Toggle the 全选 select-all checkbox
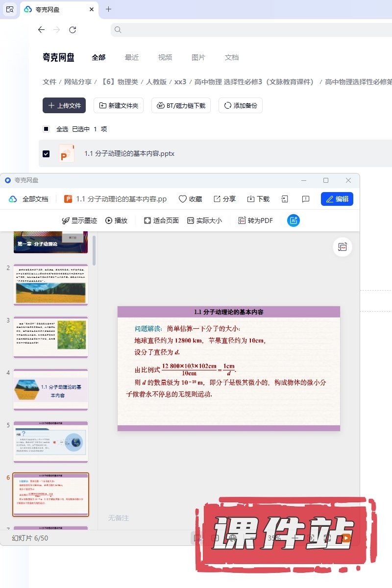Image resolution: width=392 pixels, height=588 pixels. 46,129
